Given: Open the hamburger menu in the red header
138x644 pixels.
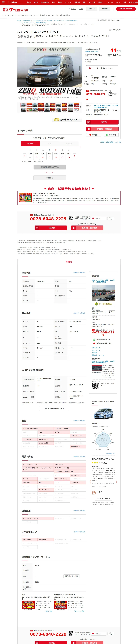Looking at the screenshot, I should pyautogui.click(x=3, y=2).
